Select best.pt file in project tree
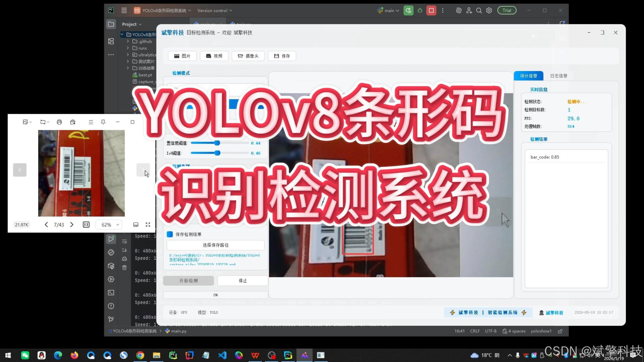The height and width of the screenshot is (362, 644). click(142, 75)
